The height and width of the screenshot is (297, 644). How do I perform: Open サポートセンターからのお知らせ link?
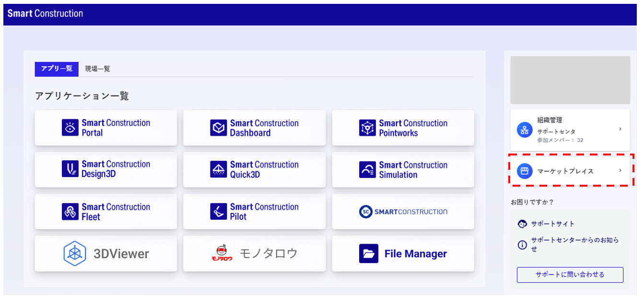point(575,245)
